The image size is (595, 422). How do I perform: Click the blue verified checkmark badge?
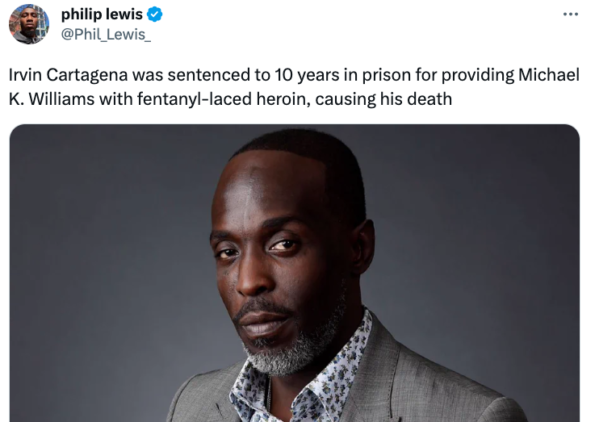pyautogui.click(x=154, y=15)
